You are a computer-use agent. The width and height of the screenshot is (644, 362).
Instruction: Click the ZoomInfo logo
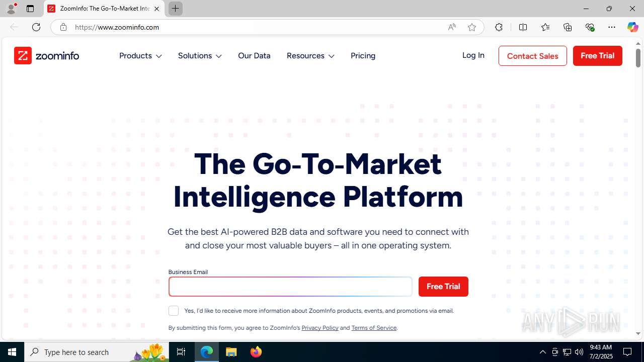coord(46,56)
